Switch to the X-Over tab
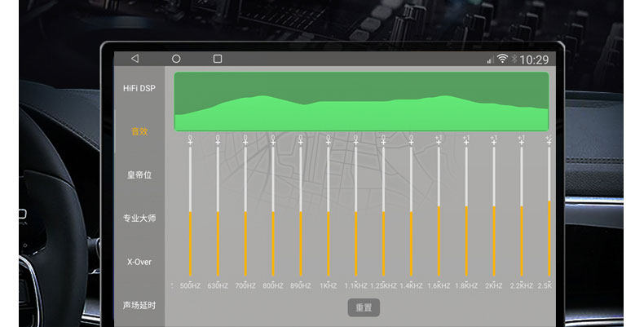644x327 pixels. [x=139, y=262]
